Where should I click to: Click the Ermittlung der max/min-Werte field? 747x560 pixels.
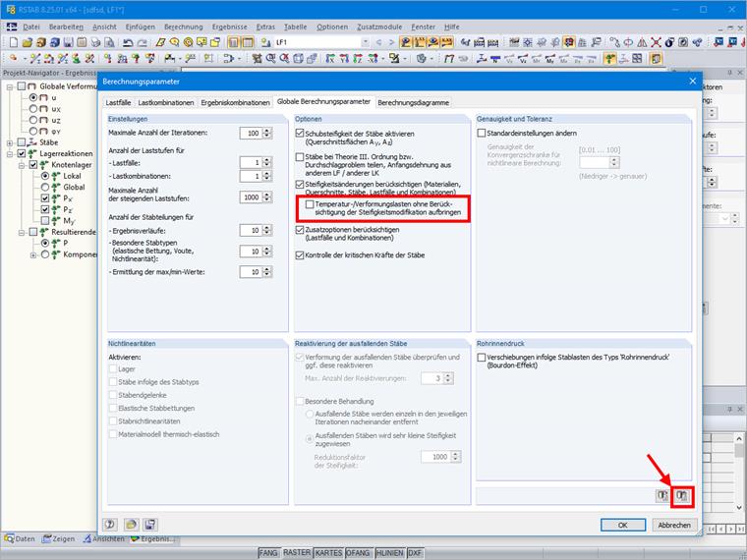251,272
